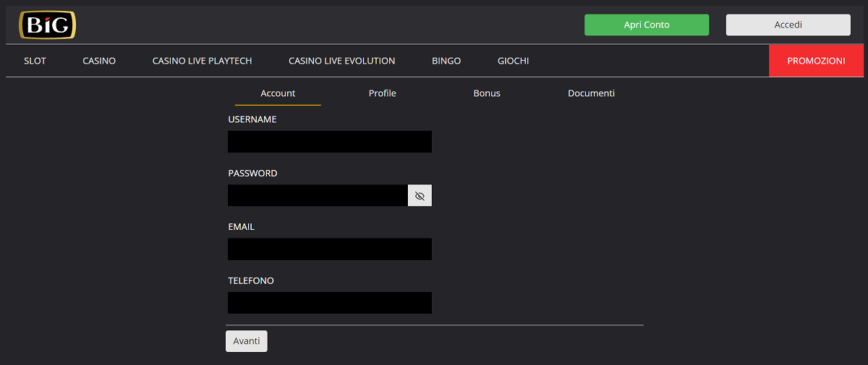868x365 pixels.
Task: Click the TELEFONO input field
Action: (329, 303)
